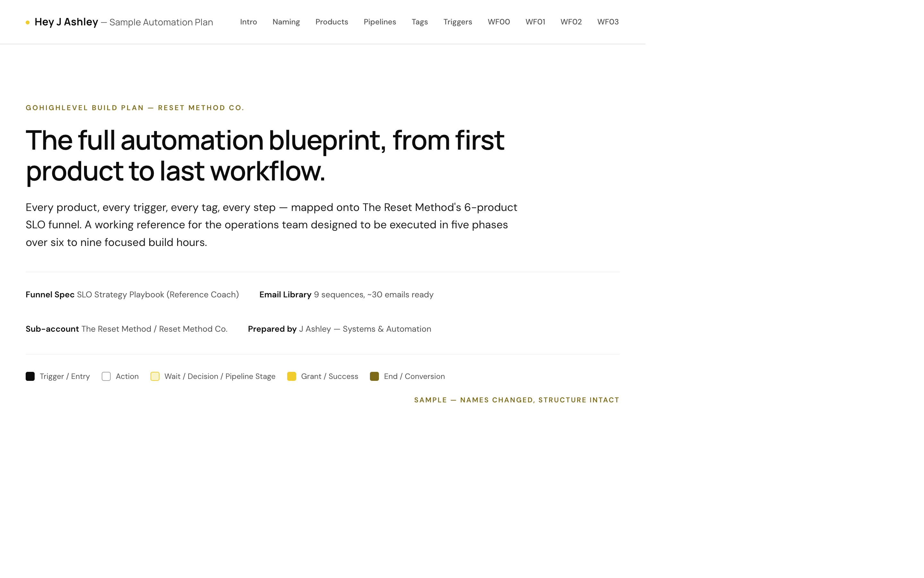This screenshot has height=578, width=924.
Task: Open the Pipelines nav item
Action: pos(380,22)
